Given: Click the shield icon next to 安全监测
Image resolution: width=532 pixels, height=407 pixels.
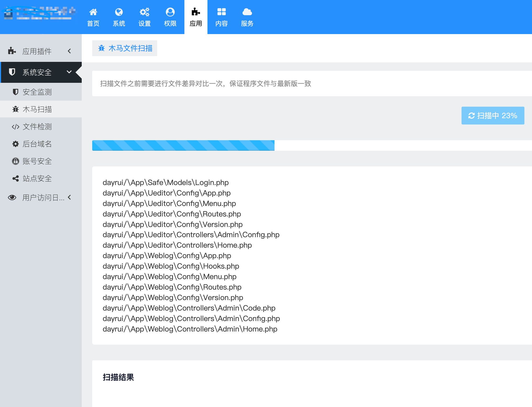Looking at the screenshot, I should tap(15, 92).
